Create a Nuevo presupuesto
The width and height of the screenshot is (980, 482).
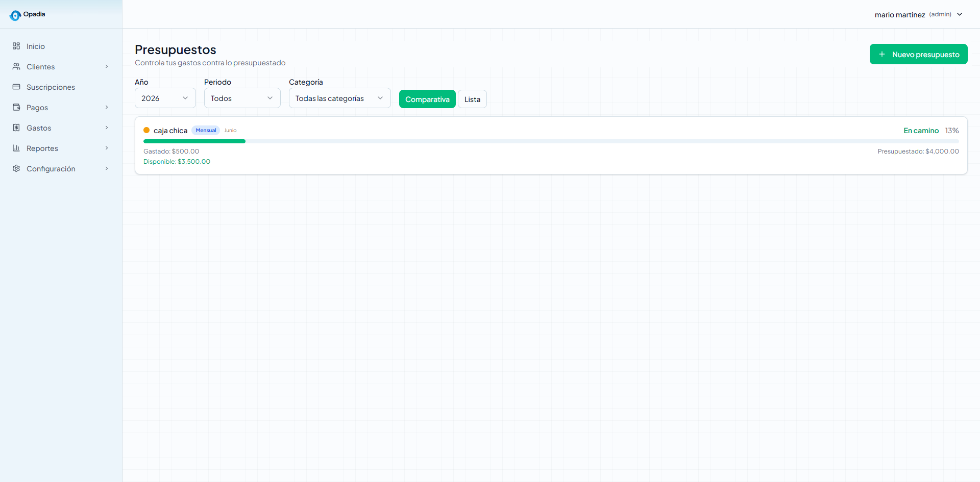(919, 54)
